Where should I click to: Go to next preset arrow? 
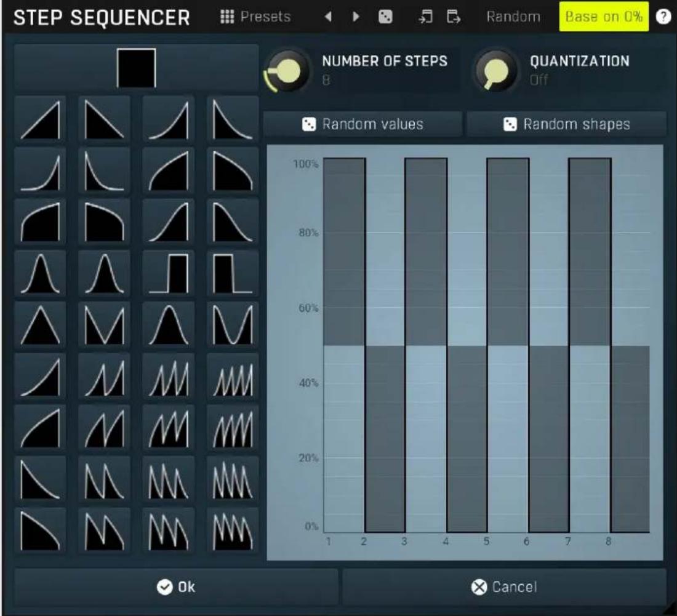356,17
